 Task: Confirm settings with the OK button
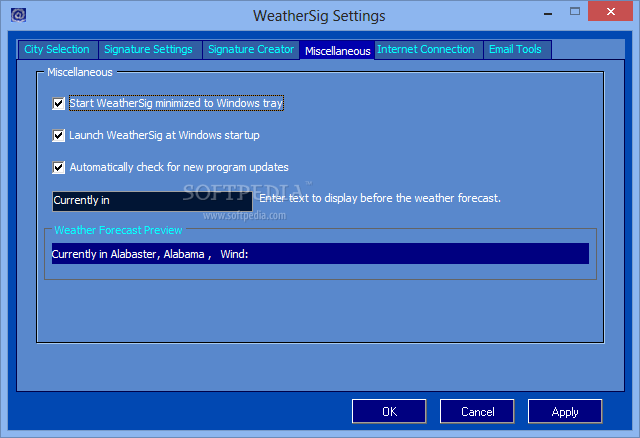click(389, 411)
